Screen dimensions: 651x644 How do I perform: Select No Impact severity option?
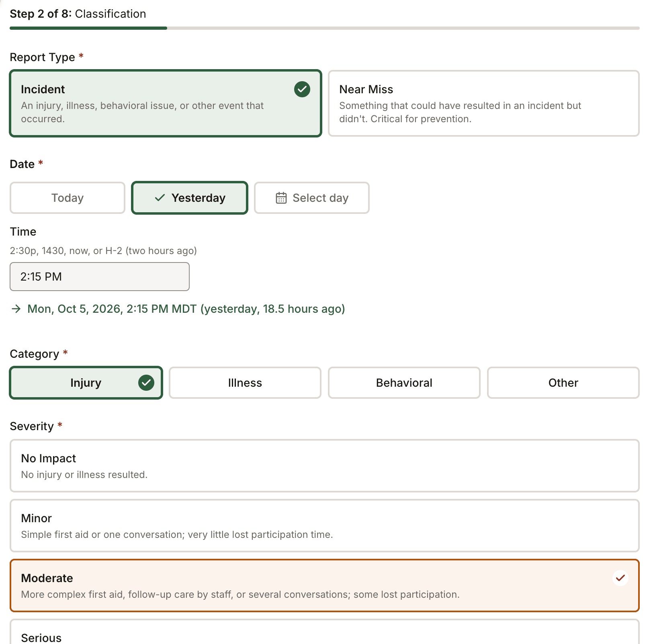tap(325, 466)
